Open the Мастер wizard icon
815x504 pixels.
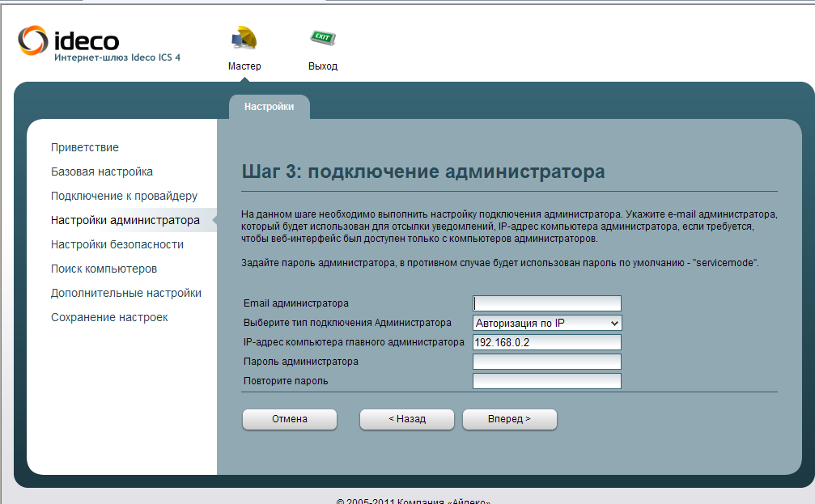[244, 39]
